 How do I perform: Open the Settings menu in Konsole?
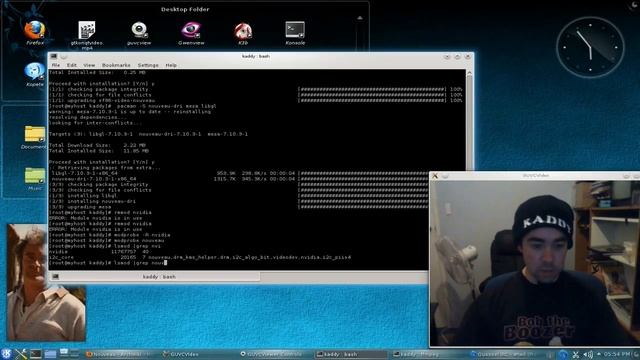pyautogui.click(x=148, y=65)
